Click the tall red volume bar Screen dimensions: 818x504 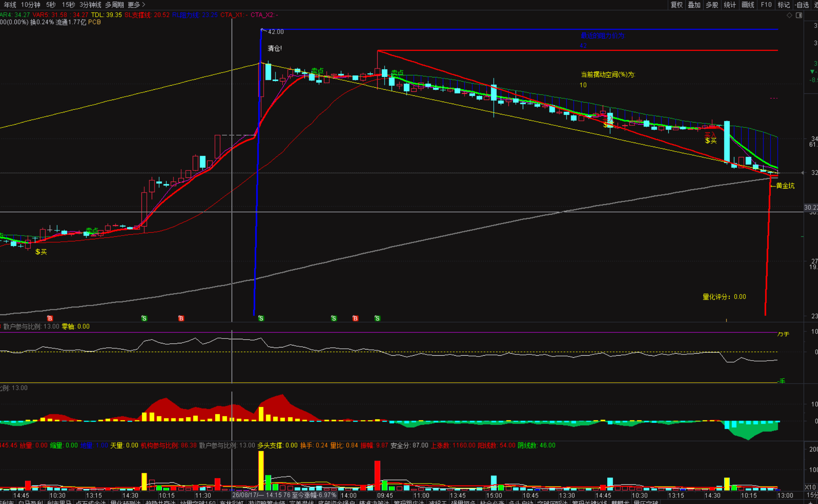[377, 475]
